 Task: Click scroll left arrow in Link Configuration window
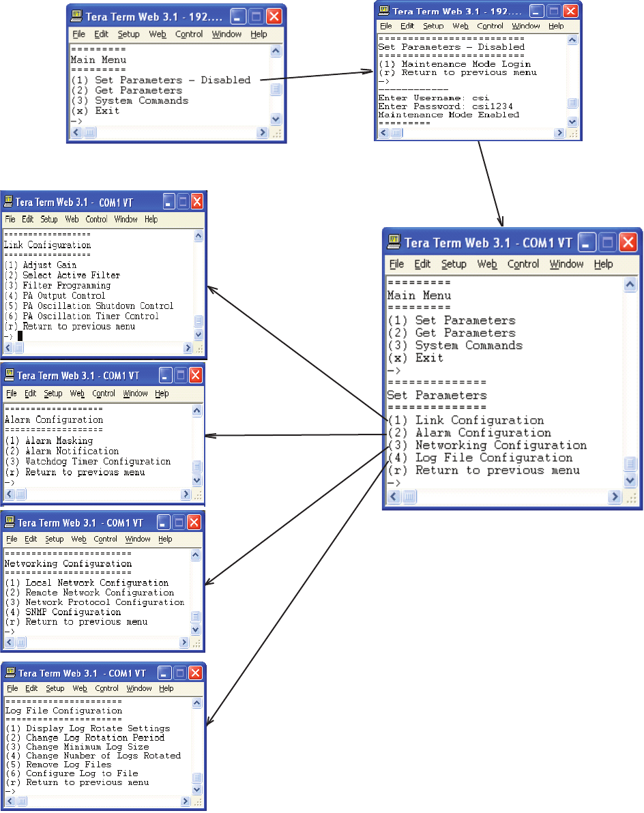coord(8,348)
